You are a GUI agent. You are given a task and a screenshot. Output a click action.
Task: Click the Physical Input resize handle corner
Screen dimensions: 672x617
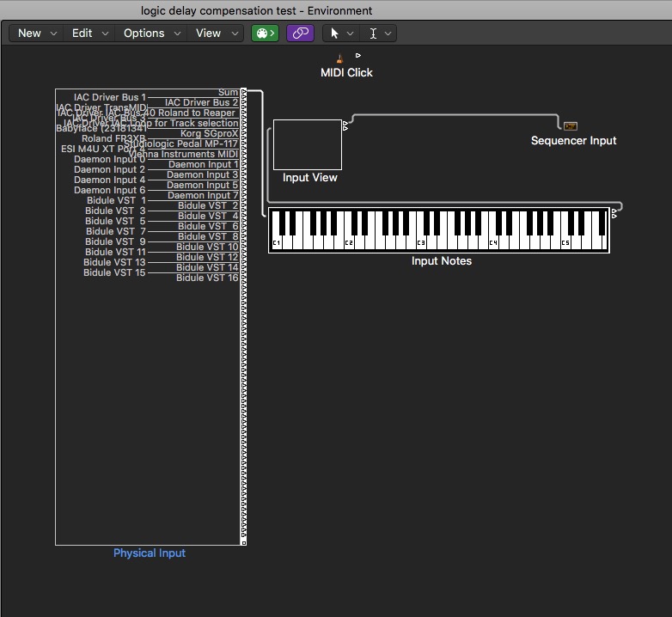(x=244, y=543)
